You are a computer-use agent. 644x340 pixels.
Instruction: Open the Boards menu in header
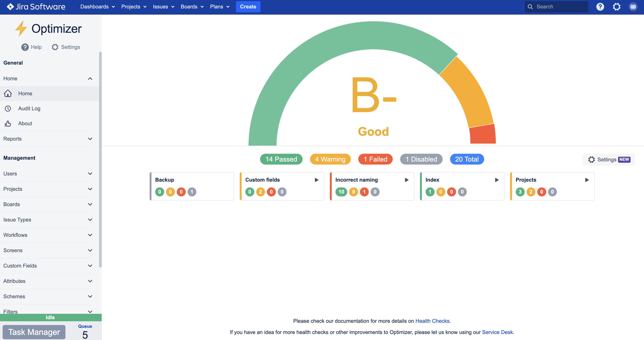coord(192,7)
